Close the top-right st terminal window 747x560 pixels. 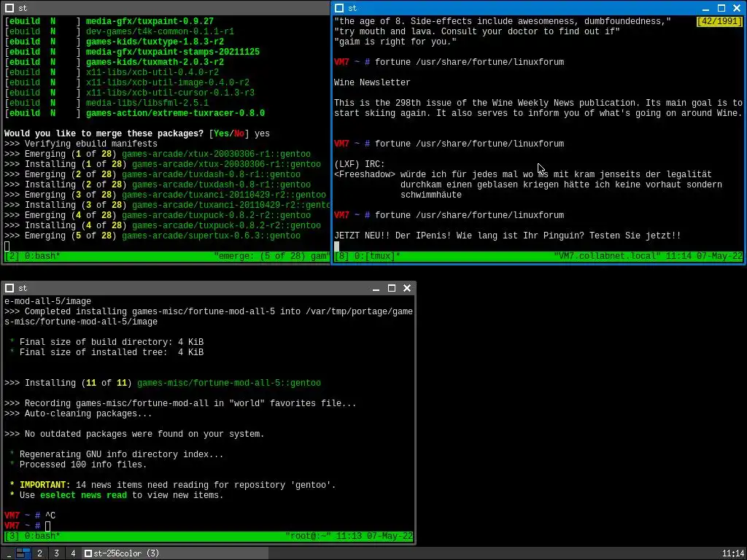pyautogui.click(x=737, y=8)
